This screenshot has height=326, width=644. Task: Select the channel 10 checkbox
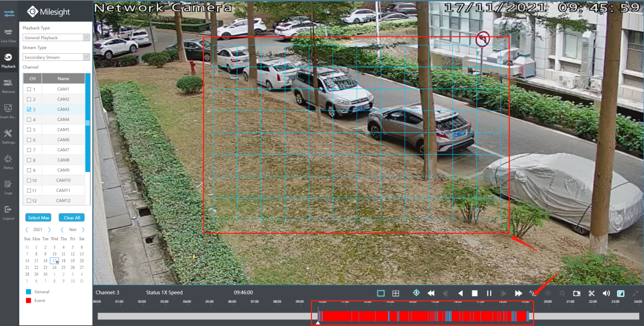(29, 181)
